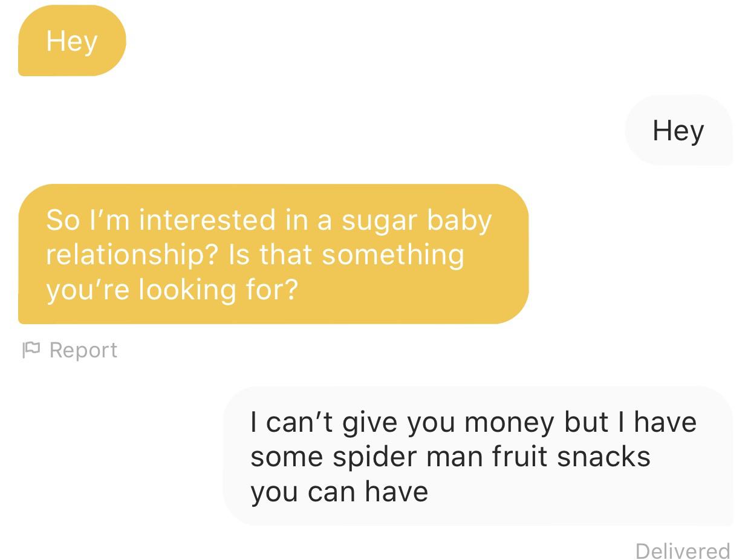Tap the Report link text
The height and width of the screenshot is (560, 751).
tap(83, 350)
